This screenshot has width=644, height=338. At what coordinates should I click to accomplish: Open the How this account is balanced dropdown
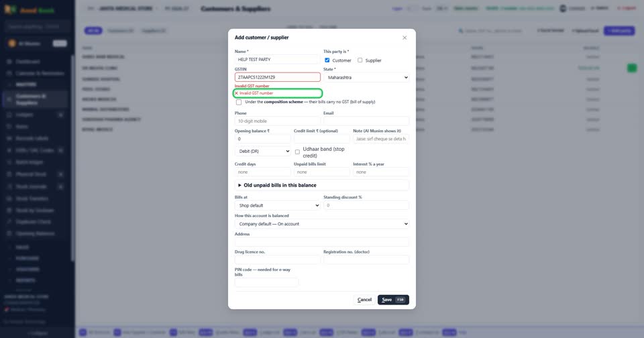pos(321,224)
